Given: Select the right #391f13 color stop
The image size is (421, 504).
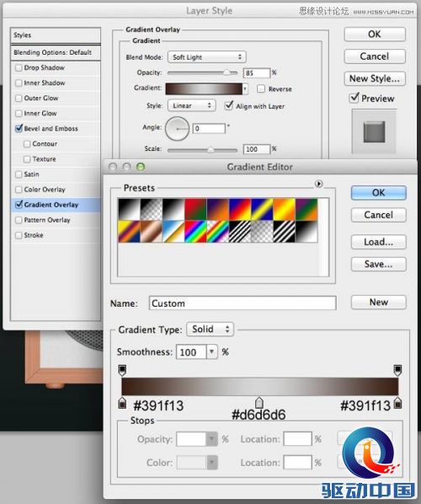Looking at the screenshot, I should (398, 403).
